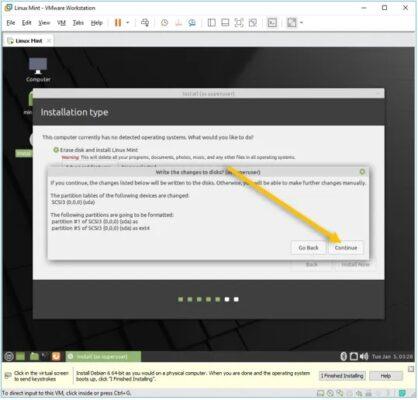
Task: Send Ctrl+Alt+Del to the virtual machine
Action: pos(145,23)
